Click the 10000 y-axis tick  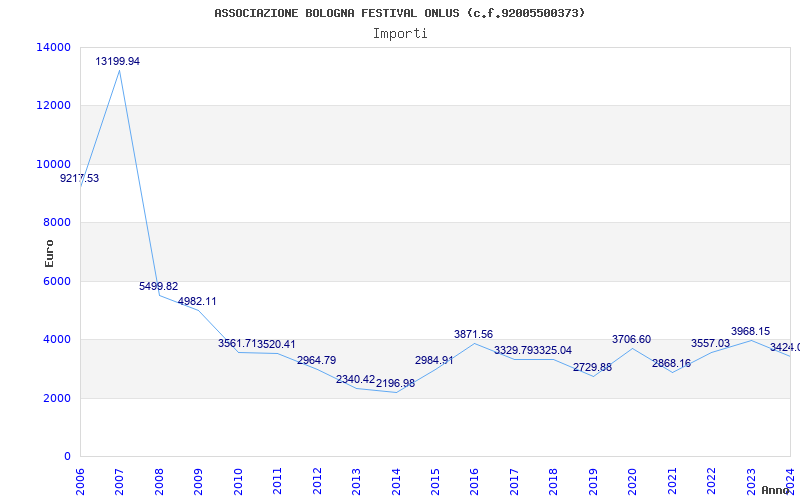(x=54, y=164)
